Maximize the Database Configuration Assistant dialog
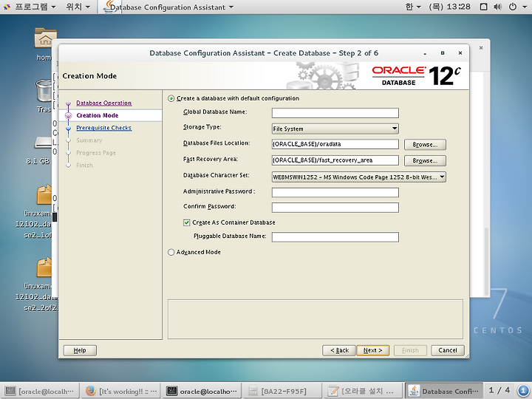The width and height of the screenshot is (532, 399). coord(443,53)
